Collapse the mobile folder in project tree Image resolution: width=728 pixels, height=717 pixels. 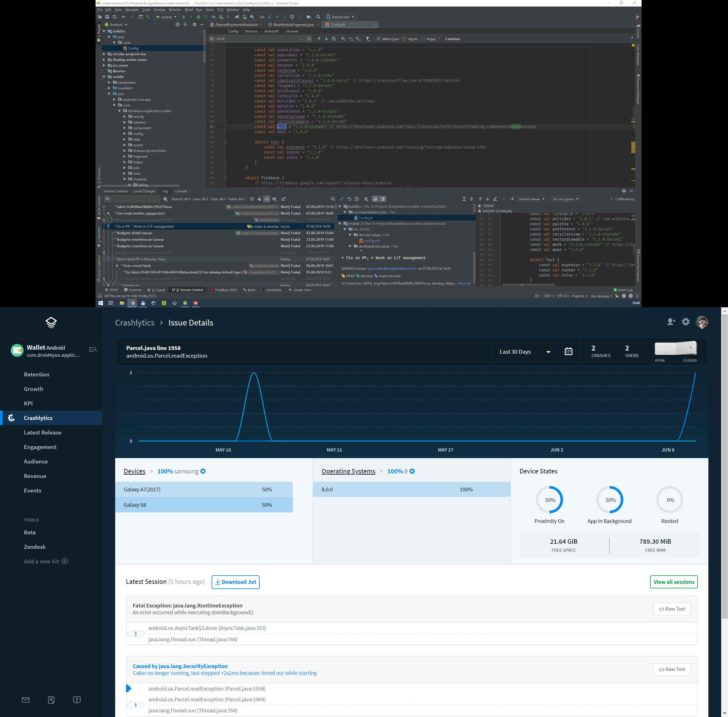coord(104,77)
